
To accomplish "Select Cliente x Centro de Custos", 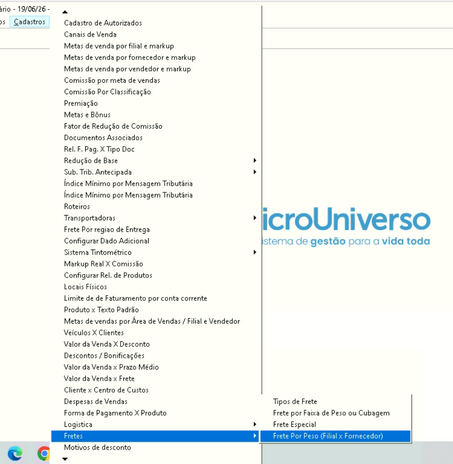I will [x=155, y=390].
